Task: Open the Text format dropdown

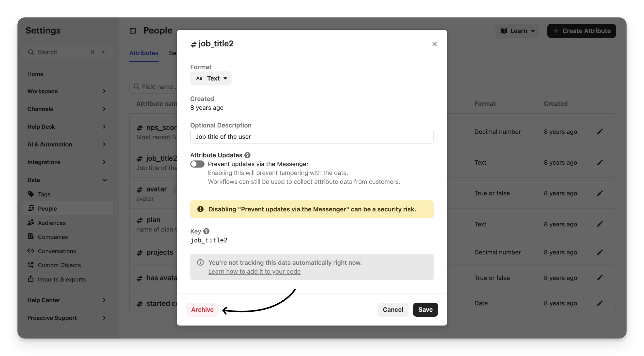Action: (211, 78)
